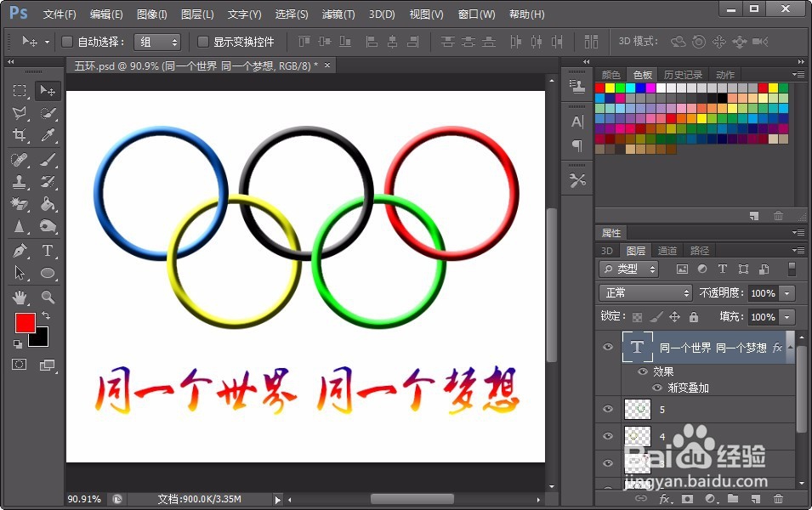This screenshot has width=812, height=510.
Task: Select layer 5 thumbnail
Action: click(638, 409)
